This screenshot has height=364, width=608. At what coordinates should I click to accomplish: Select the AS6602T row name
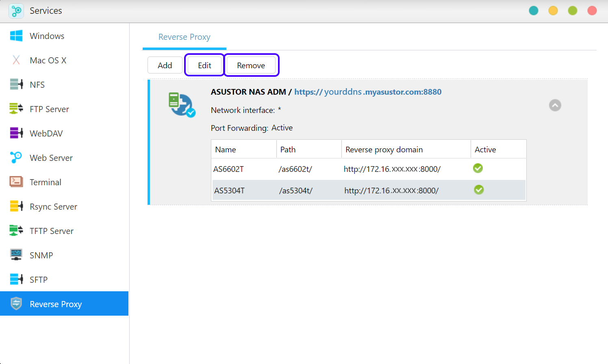pyautogui.click(x=228, y=169)
